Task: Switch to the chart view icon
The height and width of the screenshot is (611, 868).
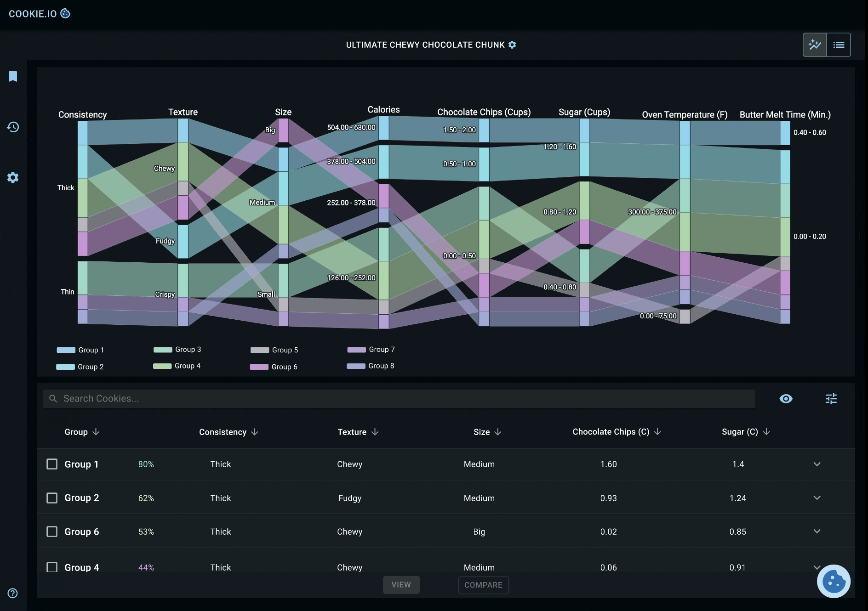Action: pyautogui.click(x=815, y=45)
